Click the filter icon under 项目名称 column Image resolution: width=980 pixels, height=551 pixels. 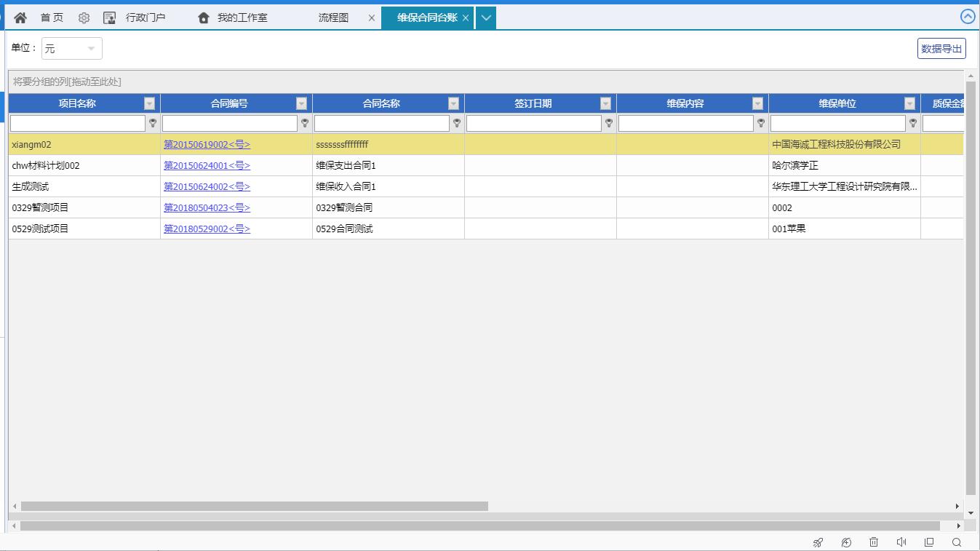coord(153,124)
